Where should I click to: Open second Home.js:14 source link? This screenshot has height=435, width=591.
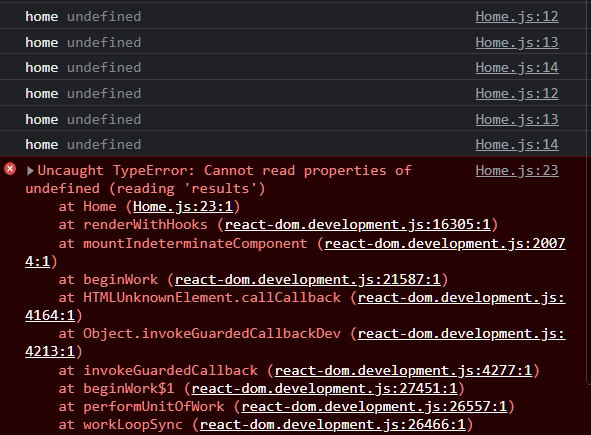(x=517, y=144)
